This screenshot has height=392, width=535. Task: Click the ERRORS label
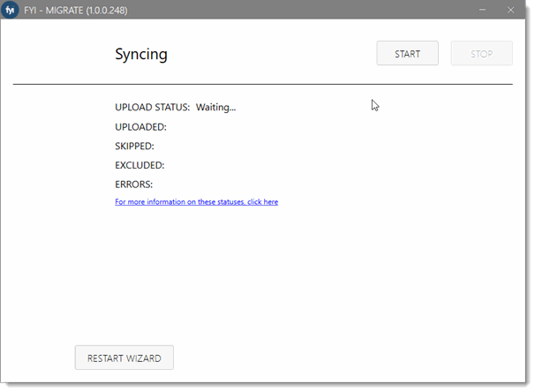coord(134,185)
